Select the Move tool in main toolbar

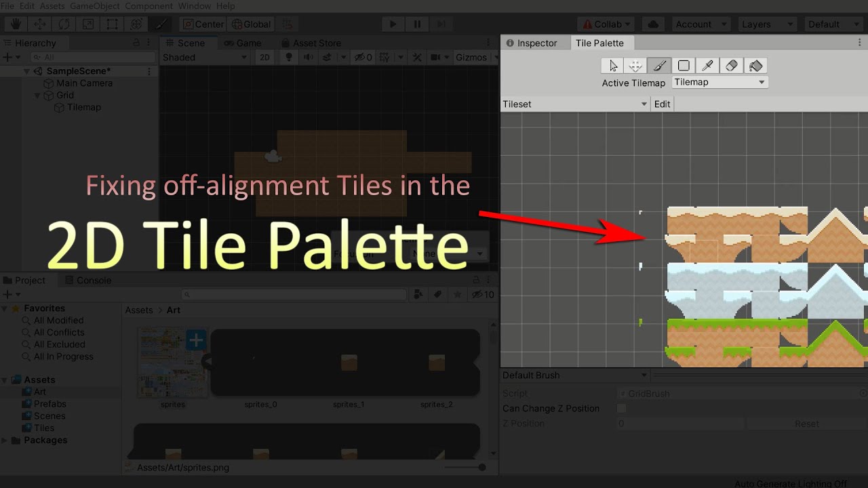[40, 24]
